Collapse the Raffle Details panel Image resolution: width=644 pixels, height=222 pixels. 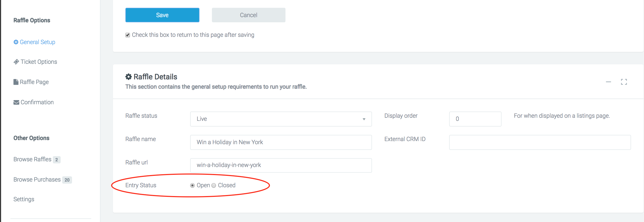[608, 82]
